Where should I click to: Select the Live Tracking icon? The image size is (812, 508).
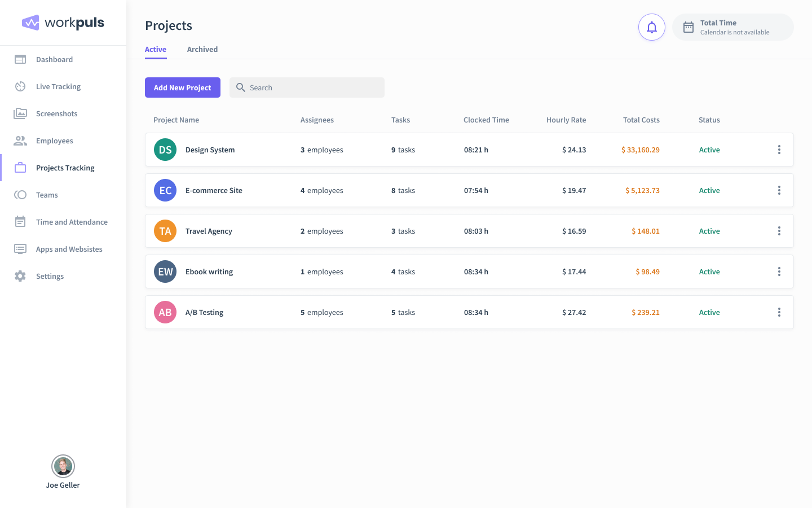point(20,86)
